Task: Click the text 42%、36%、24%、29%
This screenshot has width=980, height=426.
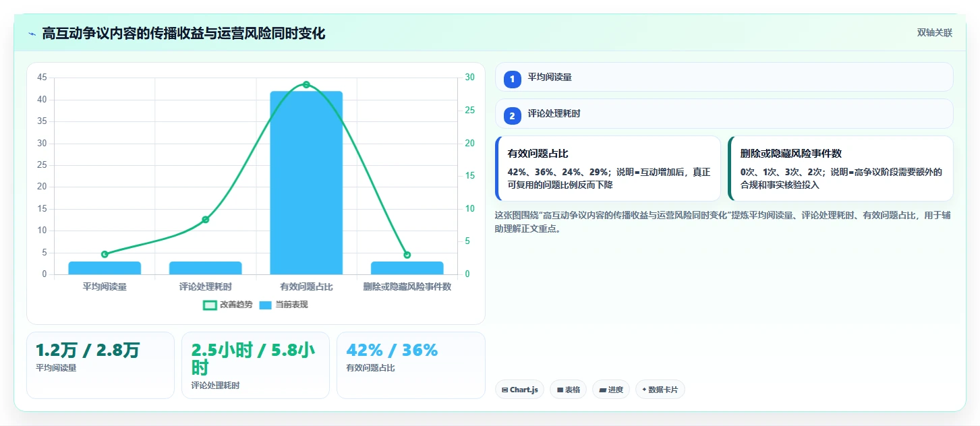Action: tap(559, 172)
